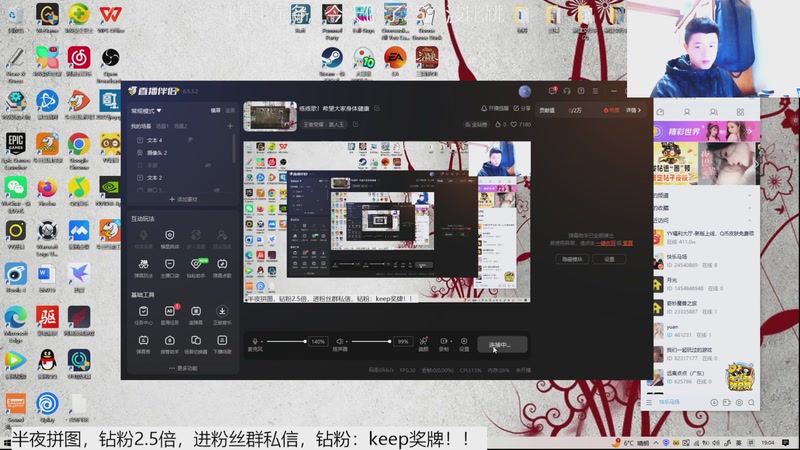Collapse 我的频道 section in YY window
The height and width of the screenshot is (450, 800).
[749, 195]
